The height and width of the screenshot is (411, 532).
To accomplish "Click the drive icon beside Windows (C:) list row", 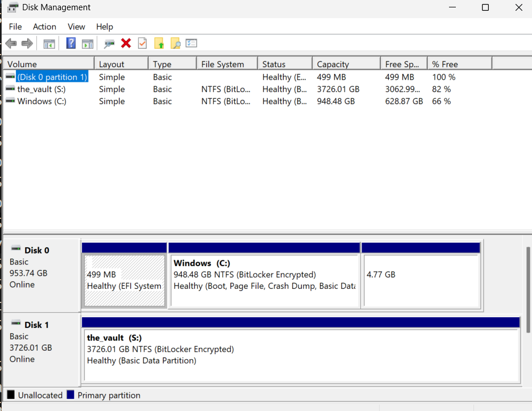I will [x=11, y=101].
